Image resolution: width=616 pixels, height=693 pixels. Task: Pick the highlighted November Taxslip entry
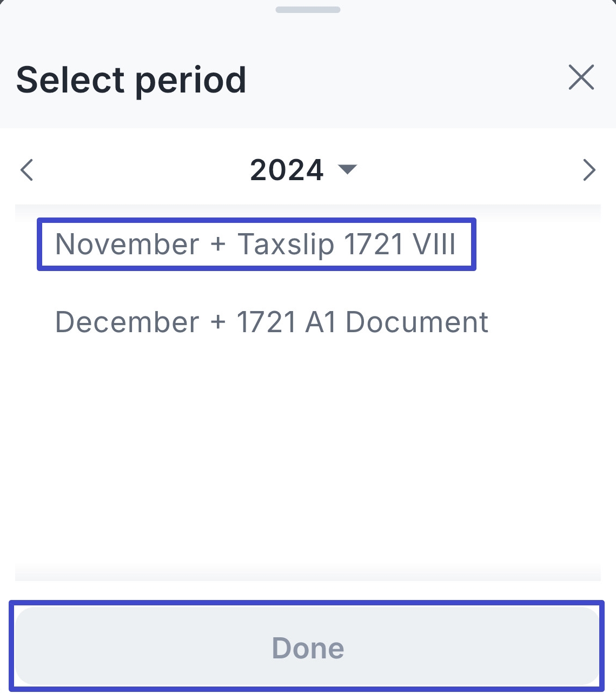coord(256,244)
